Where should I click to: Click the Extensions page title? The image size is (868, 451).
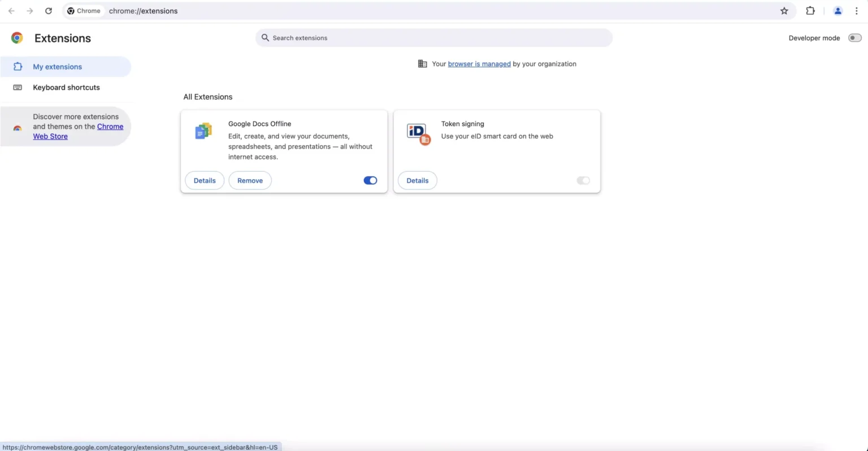[x=63, y=38]
